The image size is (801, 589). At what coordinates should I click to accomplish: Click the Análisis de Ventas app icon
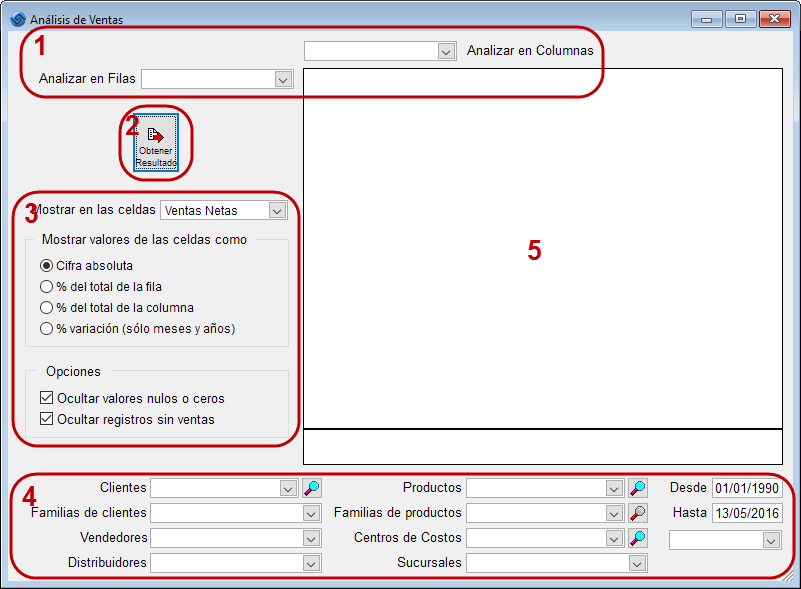[17, 19]
